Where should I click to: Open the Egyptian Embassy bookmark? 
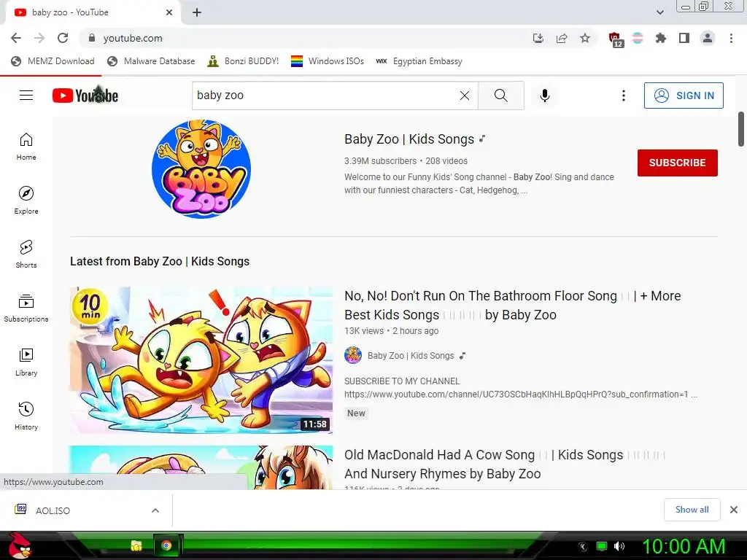(x=419, y=61)
